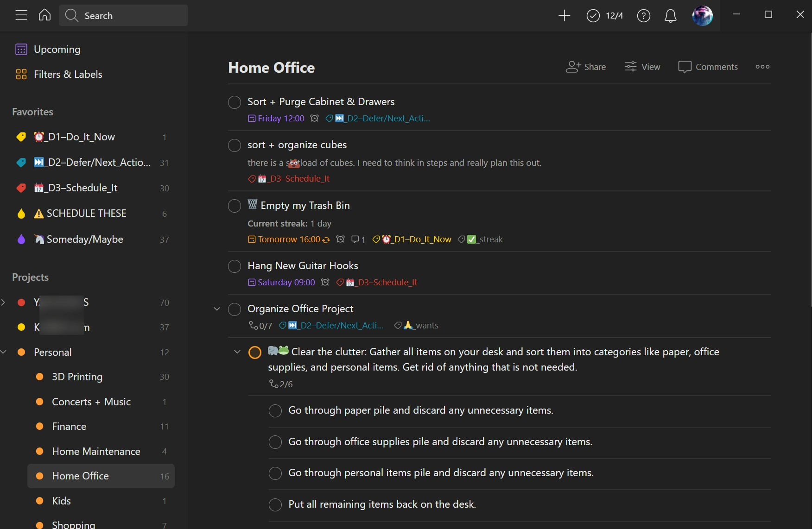Go to Home view icon
Viewport: 812px width, 529px height.
tap(44, 15)
